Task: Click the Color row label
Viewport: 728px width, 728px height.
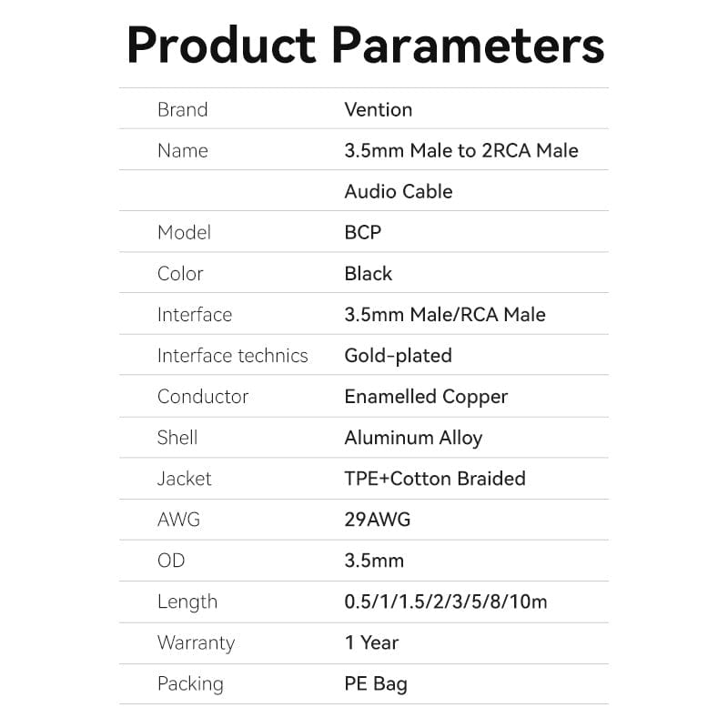Action: point(180,273)
